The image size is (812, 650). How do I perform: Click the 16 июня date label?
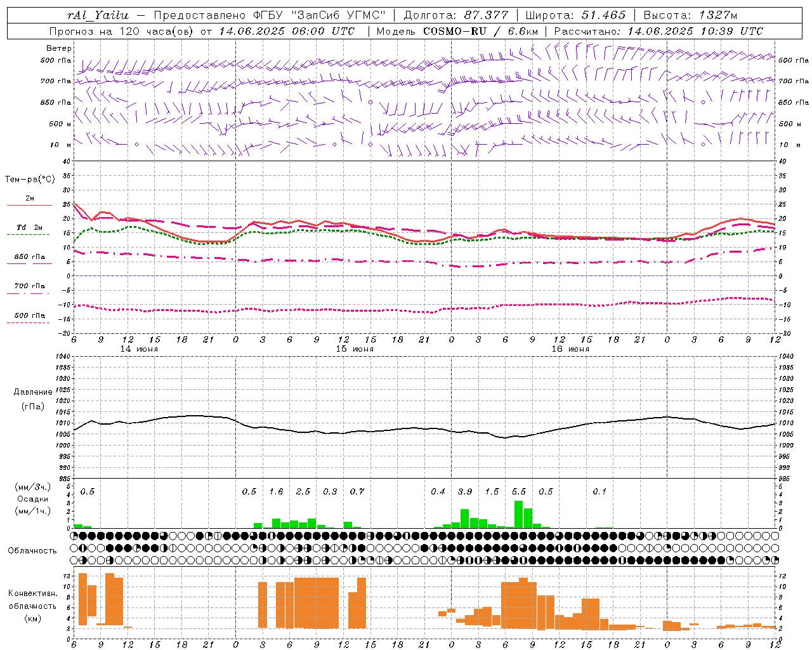(570, 349)
